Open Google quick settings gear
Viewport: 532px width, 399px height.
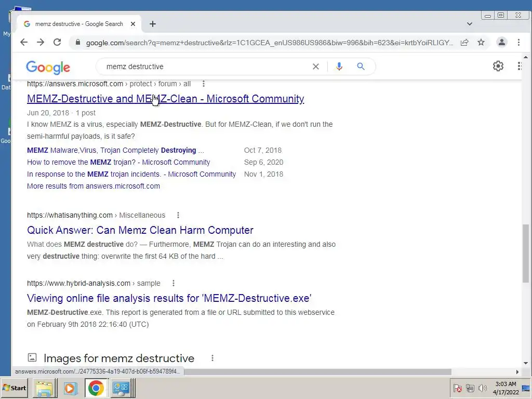point(498,66)
